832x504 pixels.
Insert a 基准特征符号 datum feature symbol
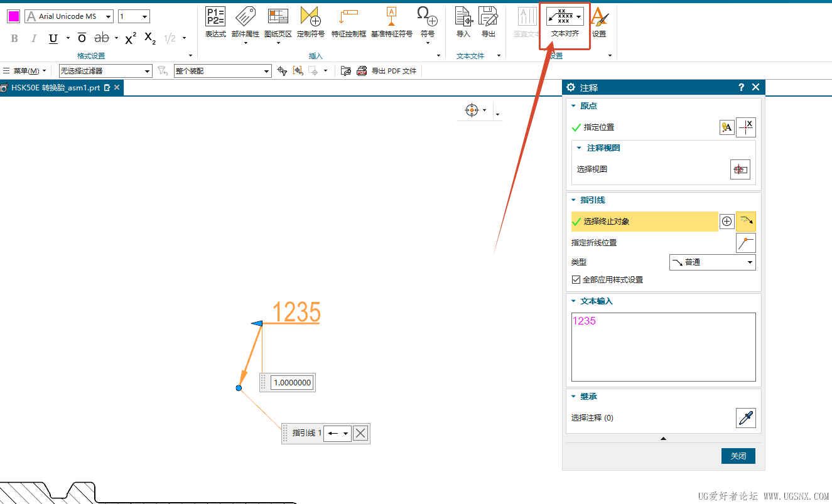pos(391,23)
